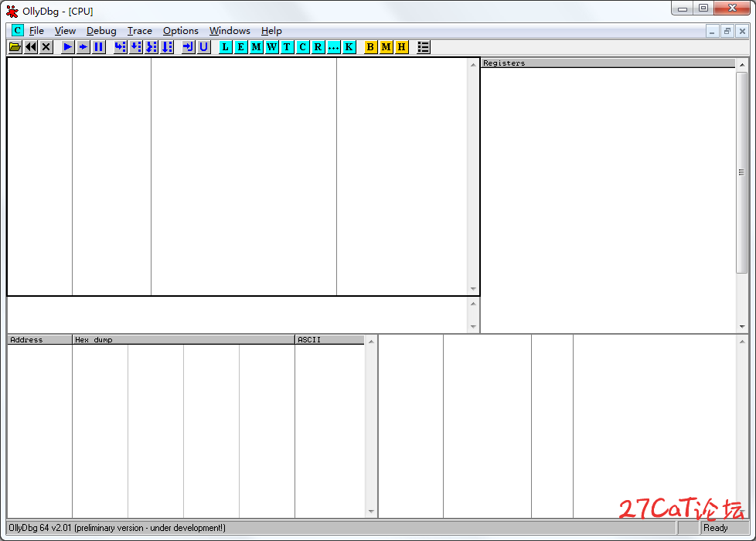Click the Execute till return icon
The width and height of the screenshot is (756, 541).
pyautogui.click(x=188, y=47)
